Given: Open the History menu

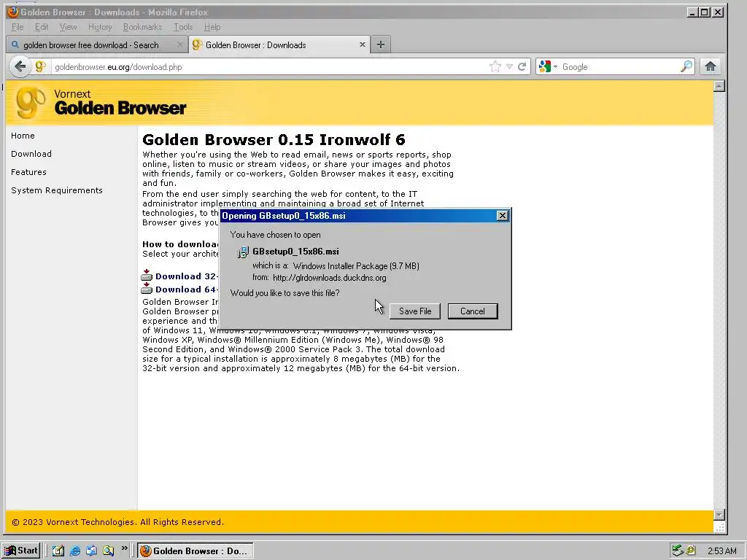Looking at the screenshot, I should point(100,27).
